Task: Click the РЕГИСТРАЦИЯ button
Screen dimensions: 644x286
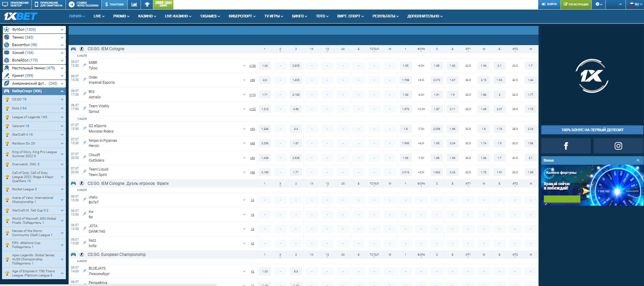Action: pos(576,4)
